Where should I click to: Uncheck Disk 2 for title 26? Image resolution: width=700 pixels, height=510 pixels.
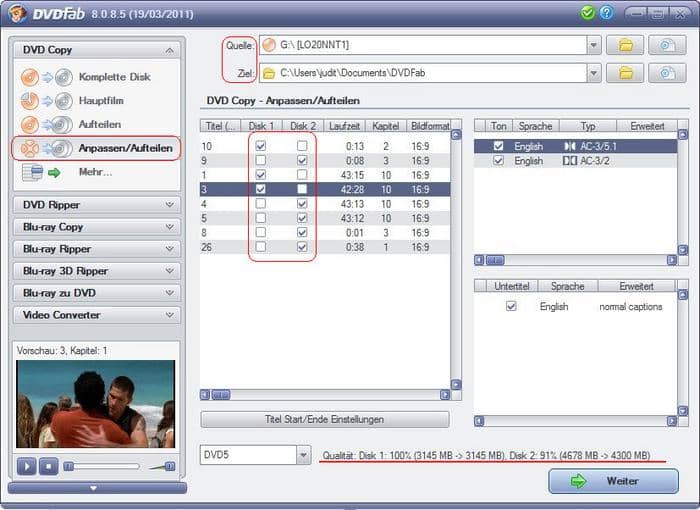[x=302, y=247]
